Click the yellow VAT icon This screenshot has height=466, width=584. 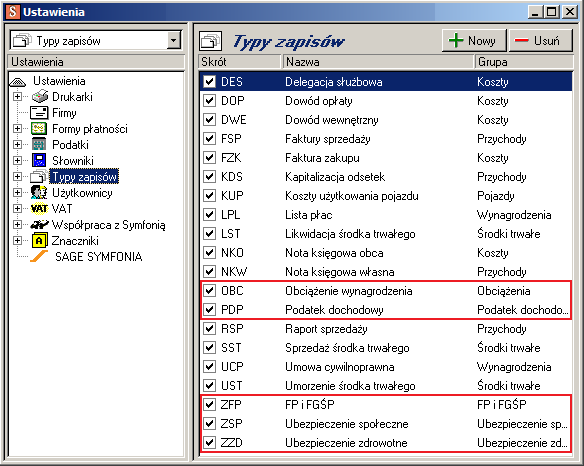tap(39, 209)
